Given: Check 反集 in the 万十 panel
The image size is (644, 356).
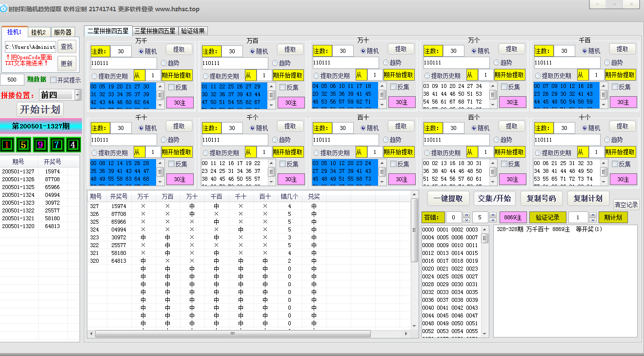Looking at the screenshot, I should coord(400,87).
